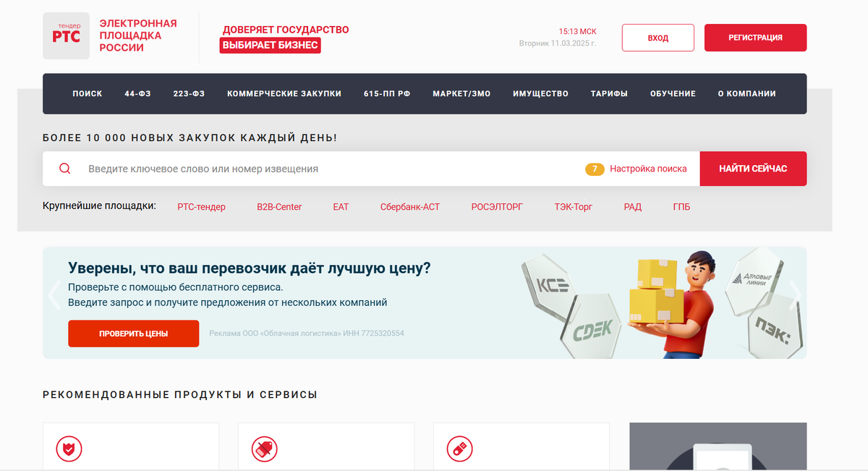Viewport: 868px width, 471px height.
Task: Click the red USB key product icon
Action: [x=459, y=449]
